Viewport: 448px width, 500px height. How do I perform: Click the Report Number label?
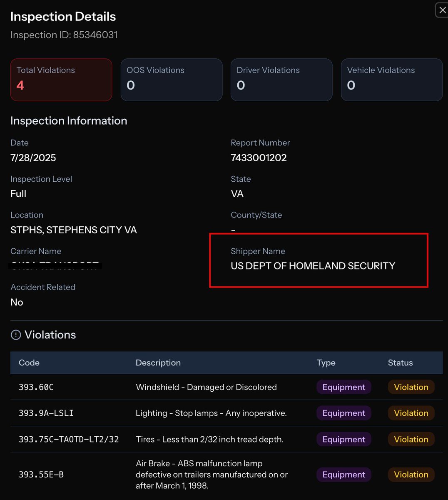coord(260,142)
